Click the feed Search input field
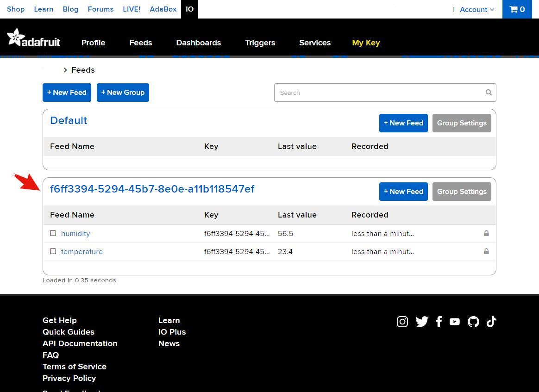 click(x=380, y=93)
